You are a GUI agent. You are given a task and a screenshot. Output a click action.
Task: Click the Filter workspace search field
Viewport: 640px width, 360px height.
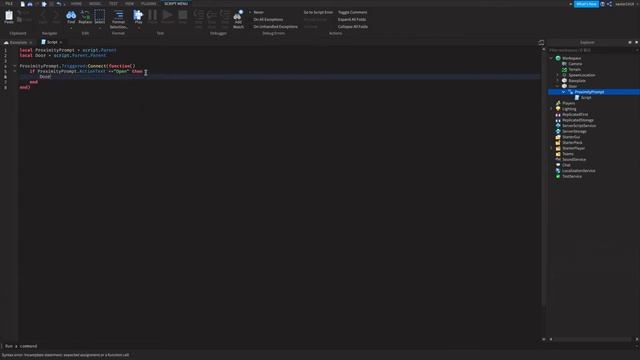593,50
